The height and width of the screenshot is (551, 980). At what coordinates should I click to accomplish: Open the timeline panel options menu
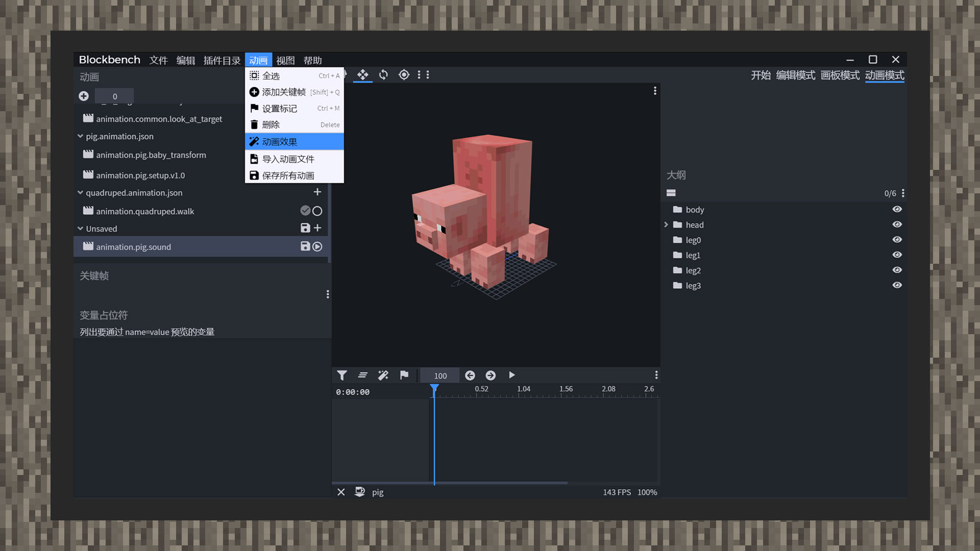tap(656, 375)
